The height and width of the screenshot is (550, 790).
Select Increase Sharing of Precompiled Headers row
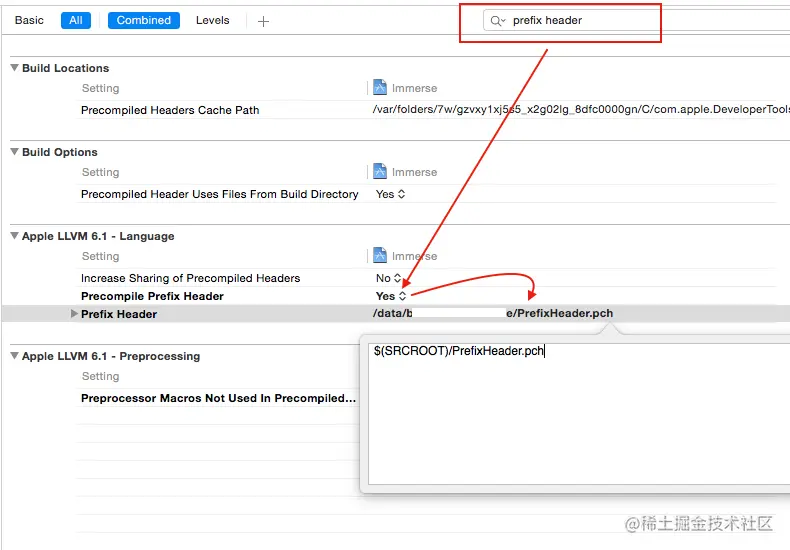pos(190,278)
